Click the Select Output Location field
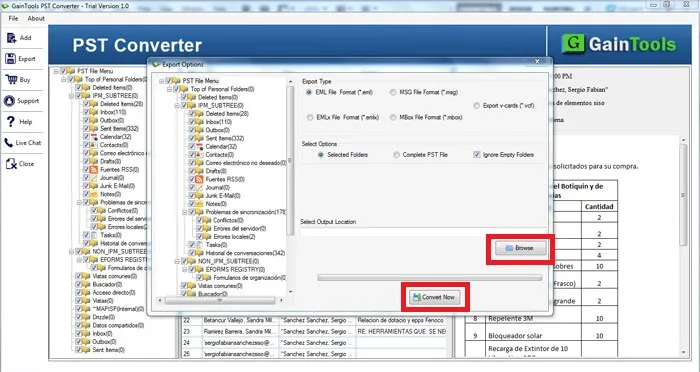The width and height of the screenshot is (700, 372). click(x=423, y=233)
